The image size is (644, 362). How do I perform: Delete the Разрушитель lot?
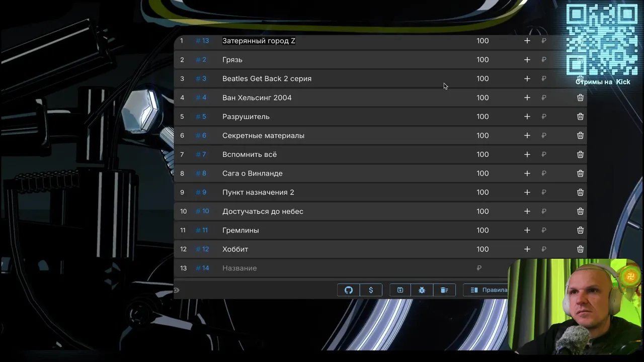pyautogui.click(x=580, y=117)
